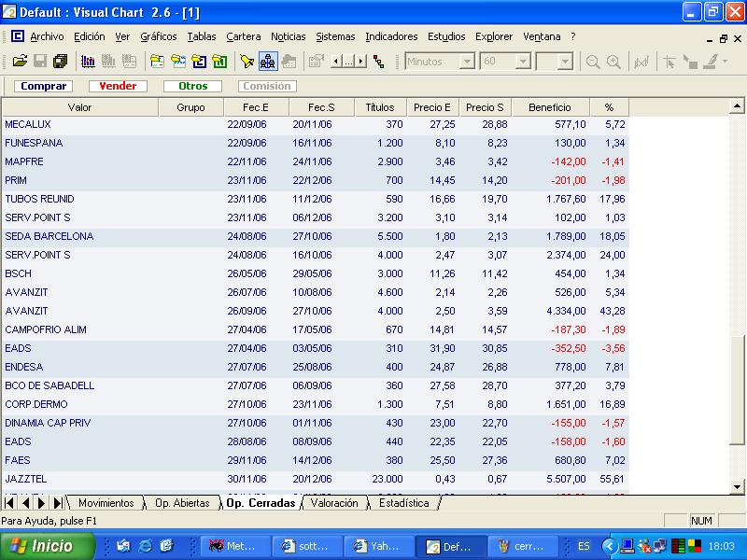
Task: Open the Gráficos menu
Action: coord(158,36)
